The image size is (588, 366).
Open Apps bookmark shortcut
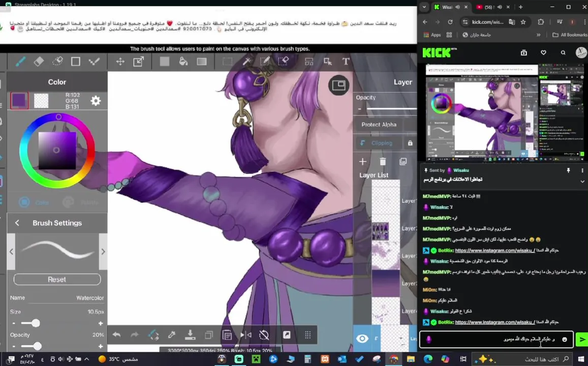coord(432,35)
